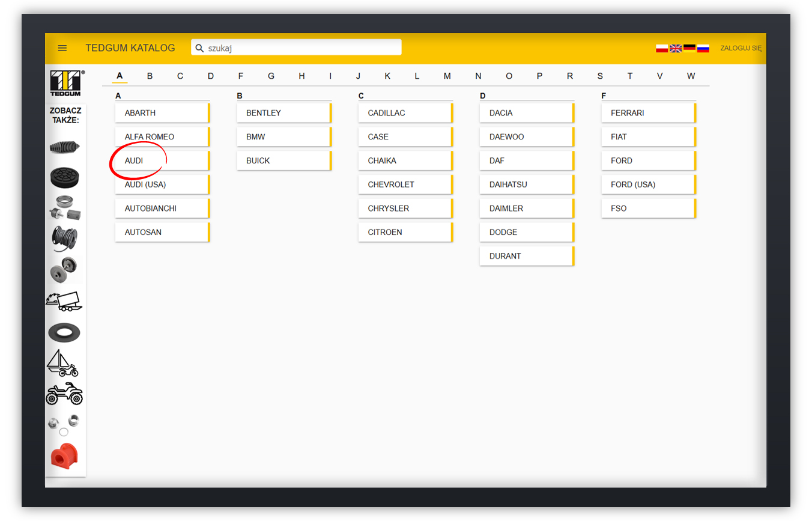Open the FIAT brand
This screenshot has height=521, width=812.
[649, 137]
